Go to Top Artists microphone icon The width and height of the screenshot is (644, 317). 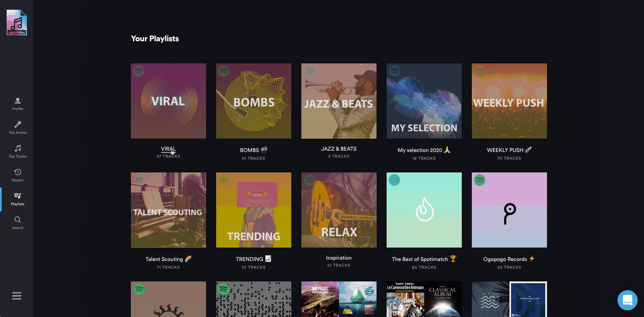[x=18, y=124]
